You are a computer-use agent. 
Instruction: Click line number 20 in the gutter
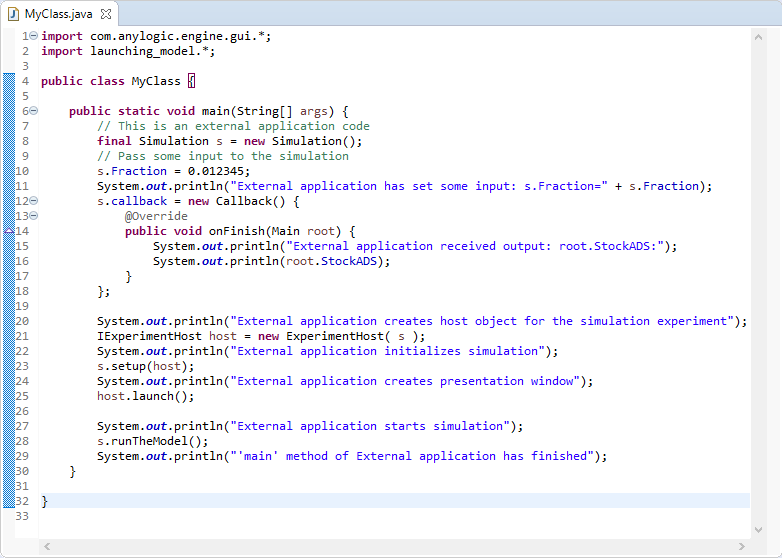[22, 321]
